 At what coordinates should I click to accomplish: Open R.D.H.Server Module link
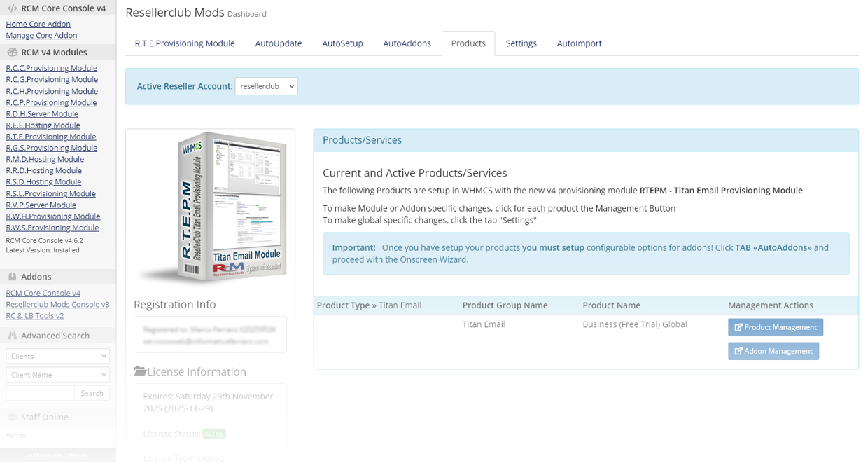tap(42, 113)
